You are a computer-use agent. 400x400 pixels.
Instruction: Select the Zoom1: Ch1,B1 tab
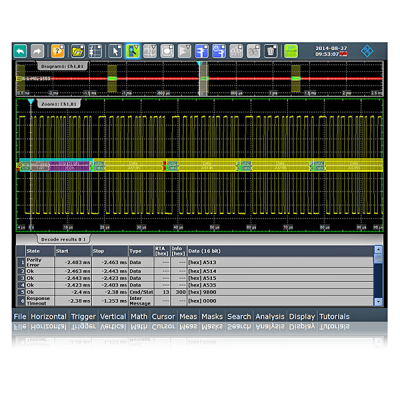59,104
